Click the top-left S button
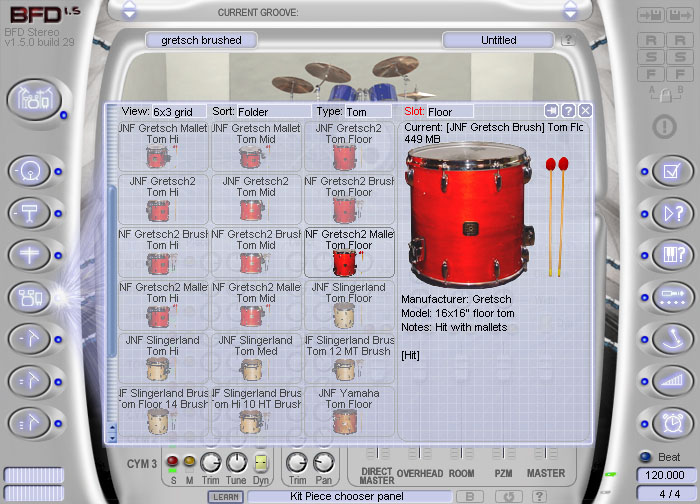The width and height of the screenshot is (700, 504). 651,57
